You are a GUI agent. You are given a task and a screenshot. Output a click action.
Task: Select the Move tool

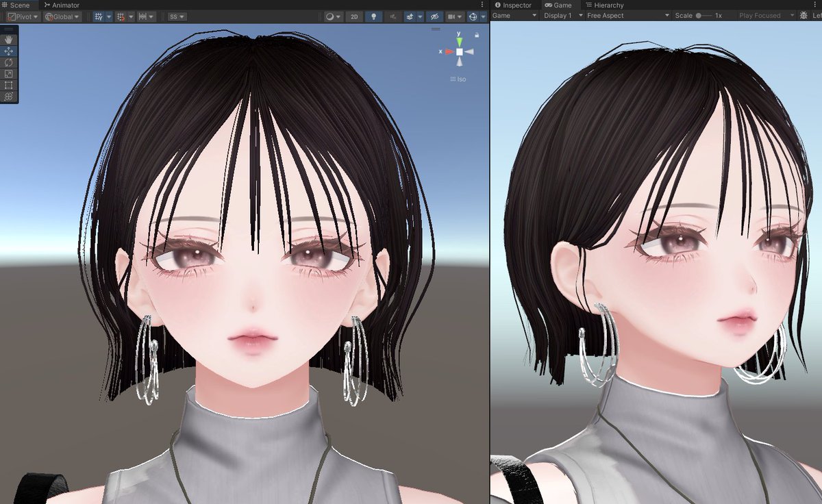[9, 51]
